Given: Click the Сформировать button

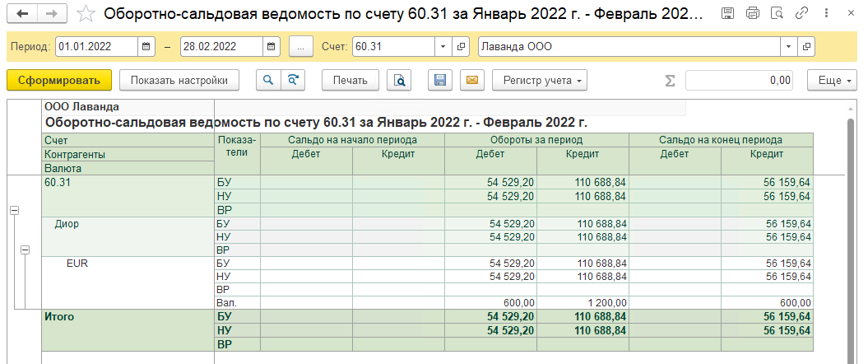Looking at the screenshot, I should pos(58,80).
